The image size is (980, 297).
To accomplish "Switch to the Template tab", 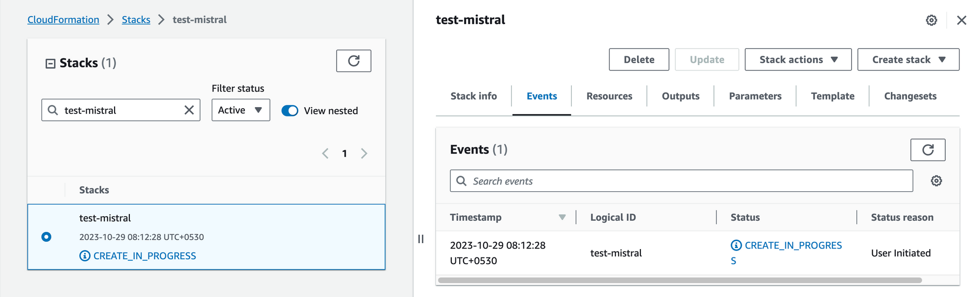I will (833, 96).
